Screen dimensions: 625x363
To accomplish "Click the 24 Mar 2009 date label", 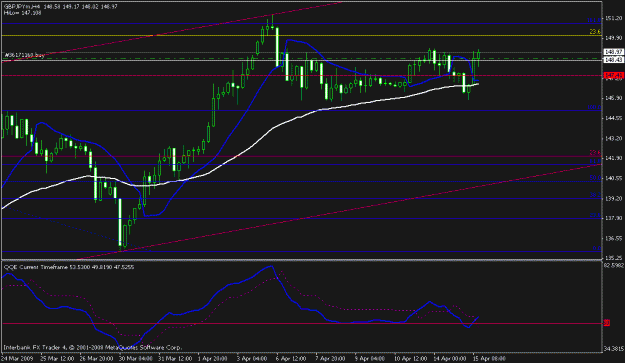I will 16,358.
